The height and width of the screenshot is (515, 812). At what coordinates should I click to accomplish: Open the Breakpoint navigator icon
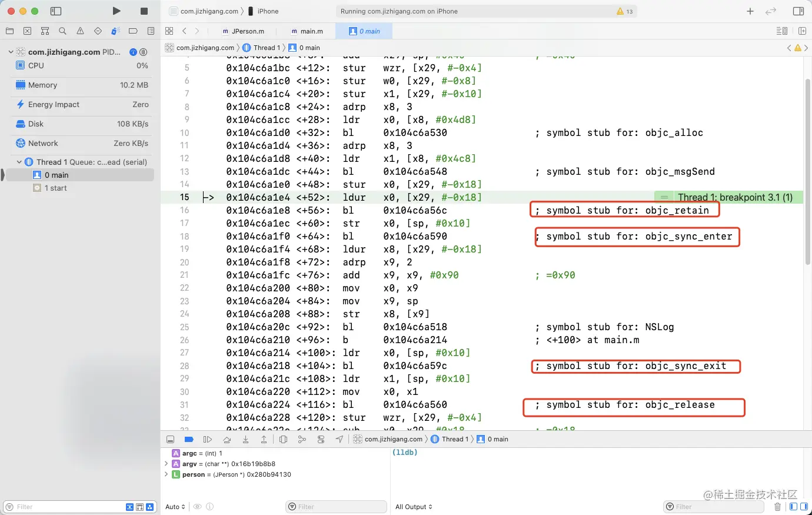tap(133, 31)
